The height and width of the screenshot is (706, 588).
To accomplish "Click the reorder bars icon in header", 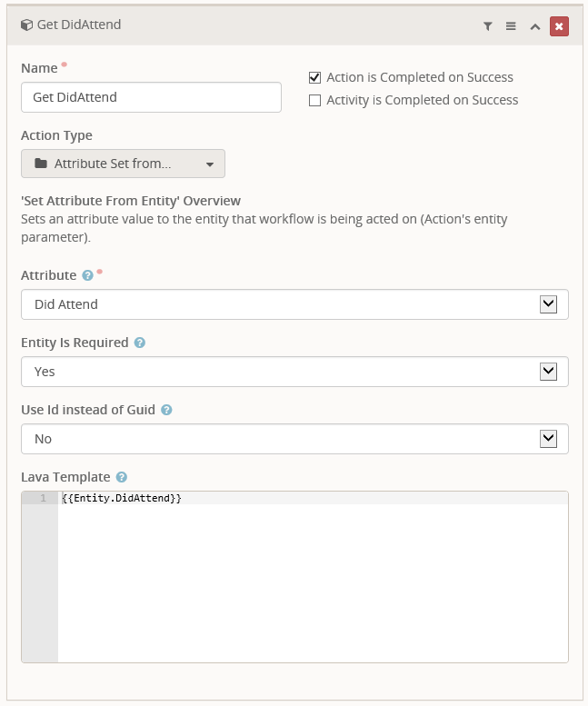I will click(511, 26).
